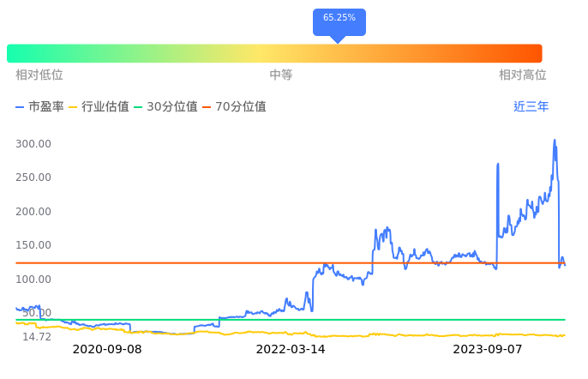588x379 pixels.
Task: Select the 相对低位 label
Action: [x=39, y=75]
